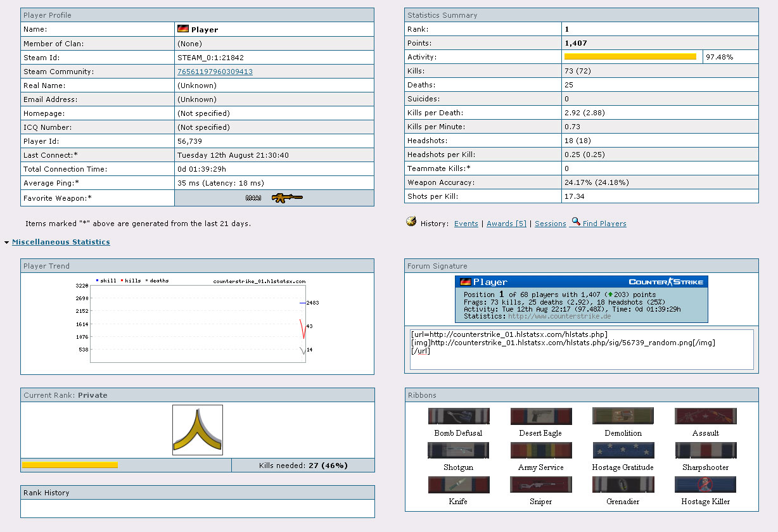Viewport: 778px width, 532px height.
Task: Open the Awards [5] link
Action: [506, 224]
